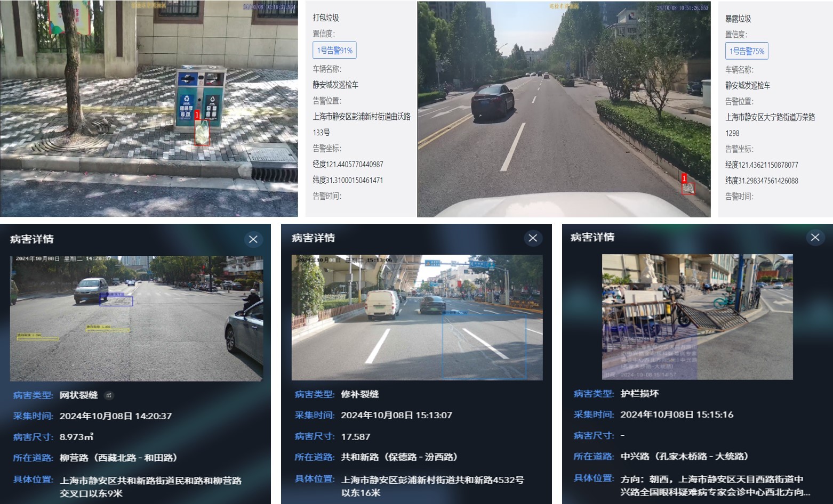This screenshot has height=504, width=833.
Task: View the 网状裂缝 road defect image
Action: (137, 318)
